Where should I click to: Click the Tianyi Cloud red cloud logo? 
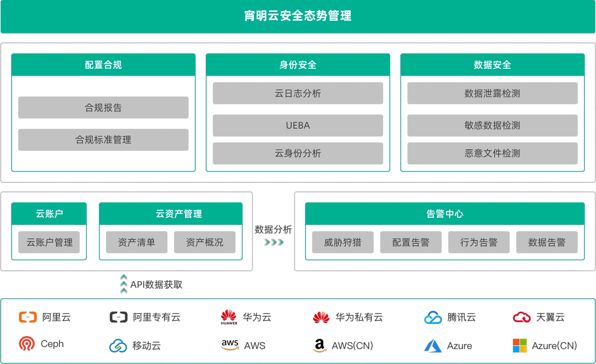pos(522,317)
